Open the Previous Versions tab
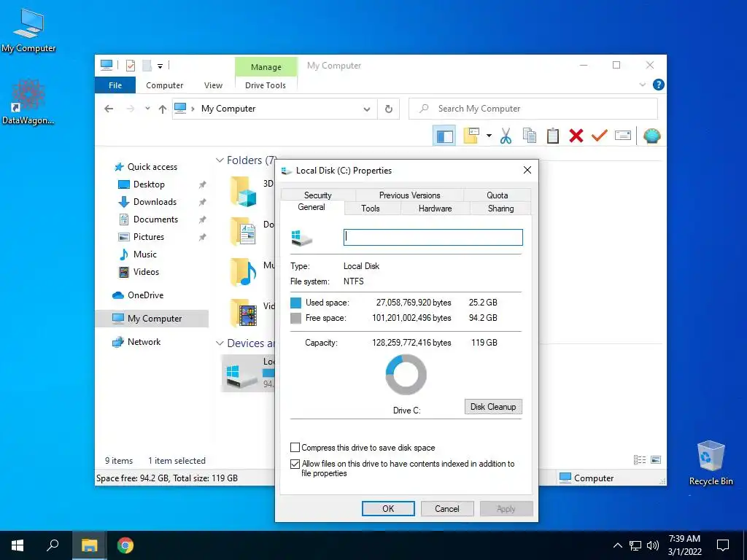Viewport: 747px width, 560px height. point(410,195)
